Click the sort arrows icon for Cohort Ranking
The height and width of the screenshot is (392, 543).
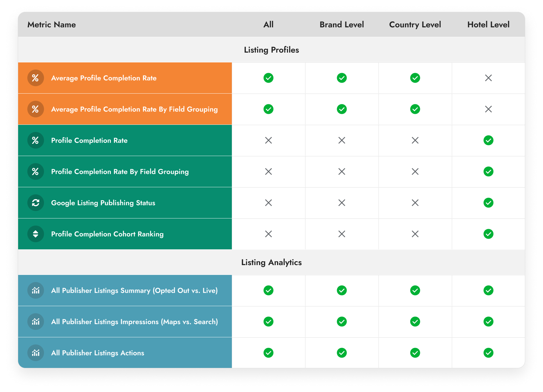[35, 234]
